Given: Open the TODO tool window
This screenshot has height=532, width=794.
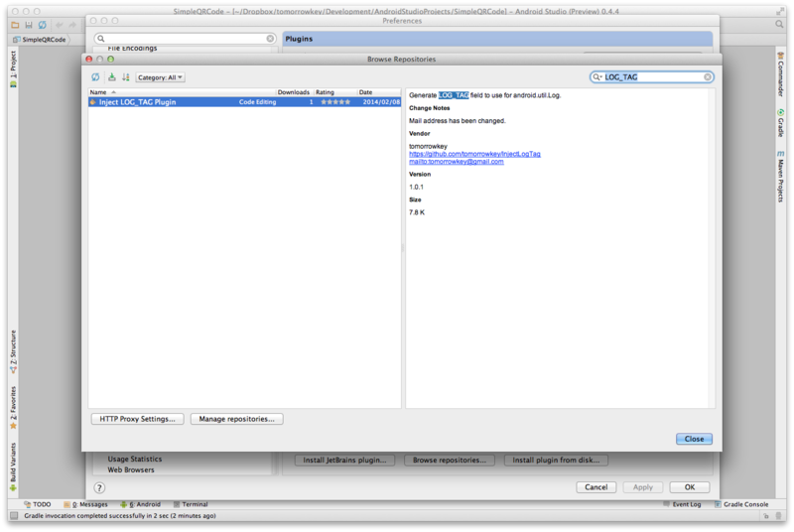Looking at the screenshot, I should [x=38, y=504].
